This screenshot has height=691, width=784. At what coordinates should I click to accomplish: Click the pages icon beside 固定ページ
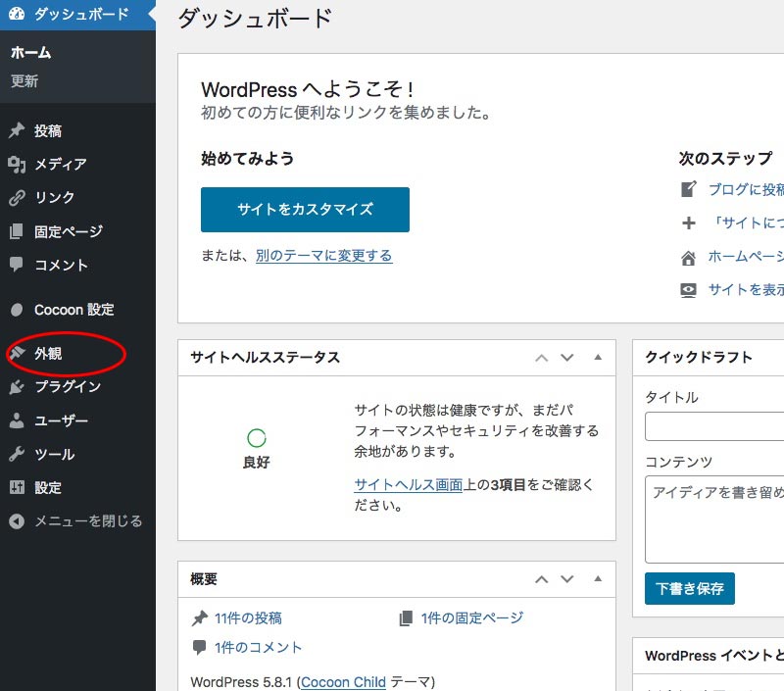click(x=17, y=231)
